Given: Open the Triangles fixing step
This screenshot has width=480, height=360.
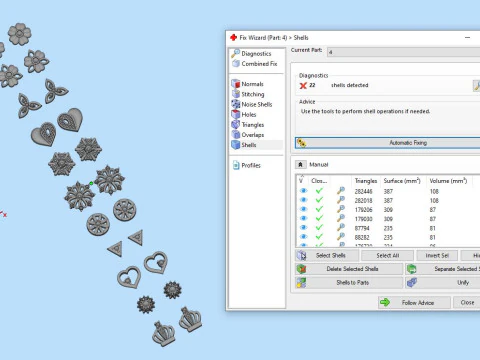Looking at the screenshot, I should tap(248, 125).
